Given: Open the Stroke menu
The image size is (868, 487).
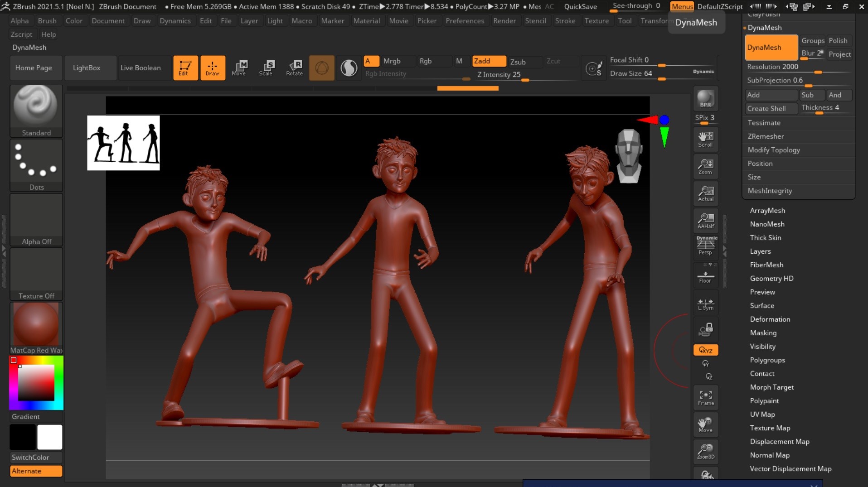Looking at the screenshot, I should tap(565, 21).
